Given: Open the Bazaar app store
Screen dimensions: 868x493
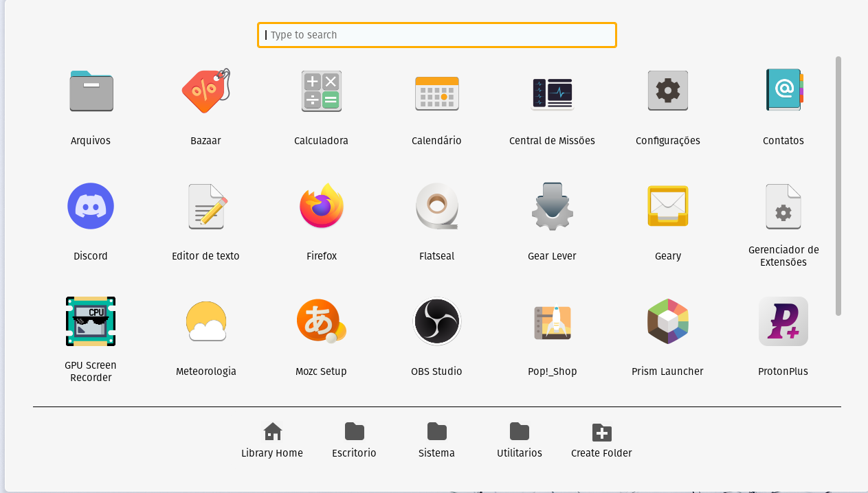Looking at the screenshot, I should [x=205, y=91].
